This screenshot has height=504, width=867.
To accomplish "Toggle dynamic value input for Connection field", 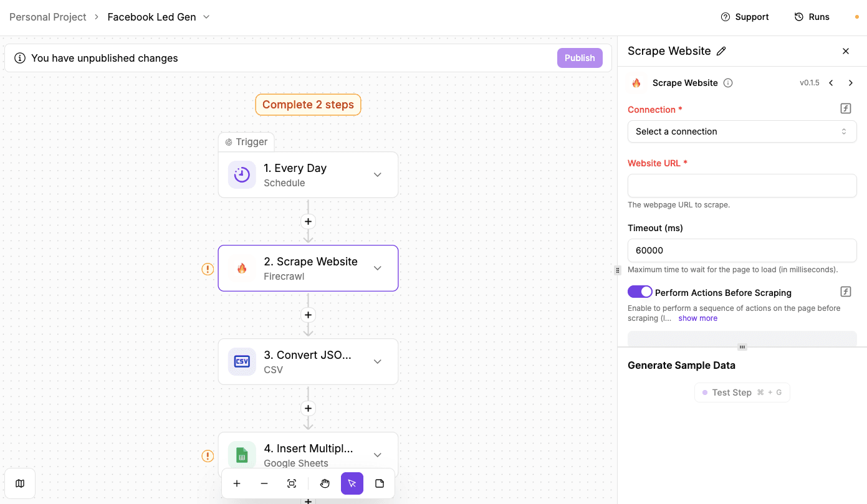I will click(x=845, y=108).
